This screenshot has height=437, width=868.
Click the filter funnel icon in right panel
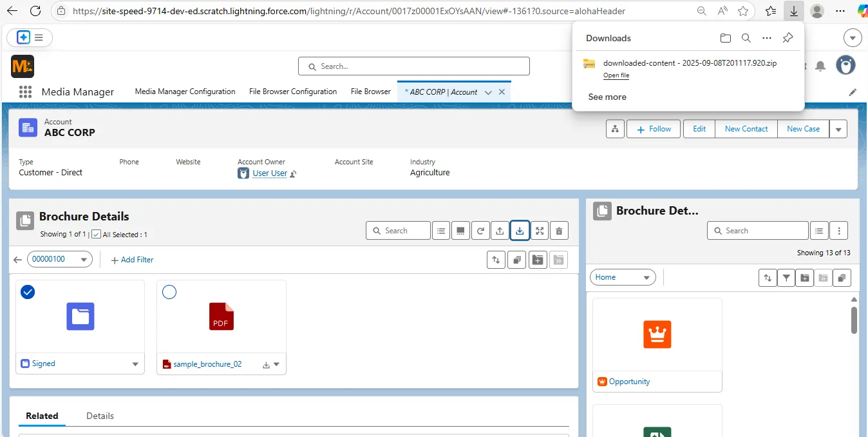tap(786, 278)
